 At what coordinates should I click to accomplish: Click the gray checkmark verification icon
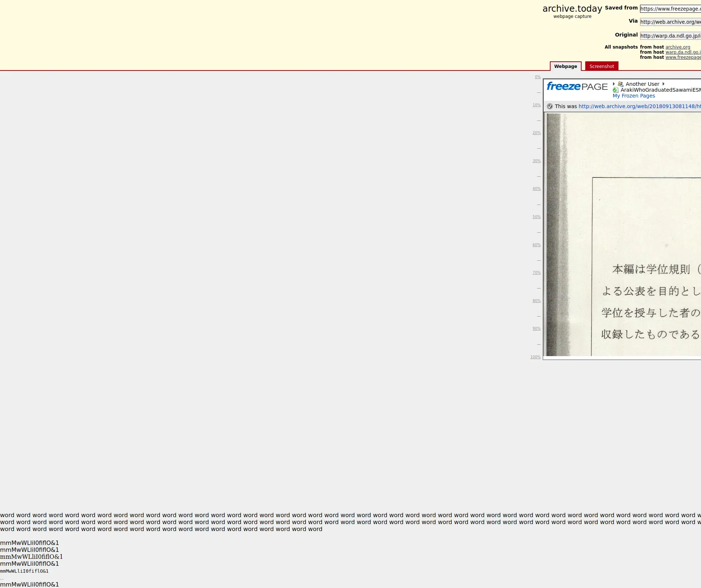pyautogui.click(x=550, y=106)
